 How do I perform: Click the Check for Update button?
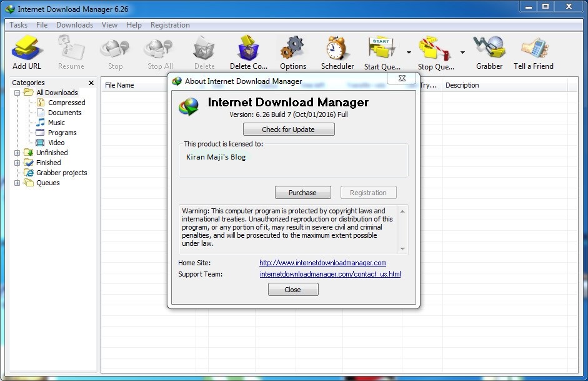[289, 130]
